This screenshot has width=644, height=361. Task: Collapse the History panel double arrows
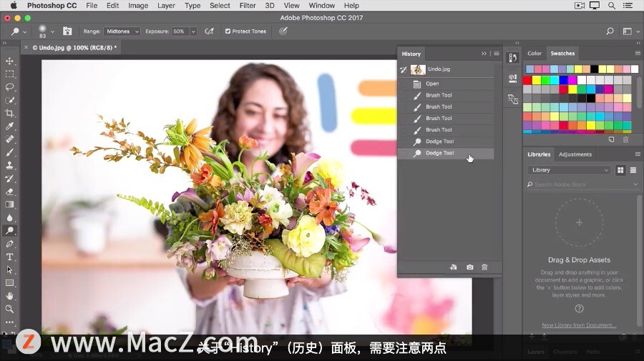click(x=484, y=54)
